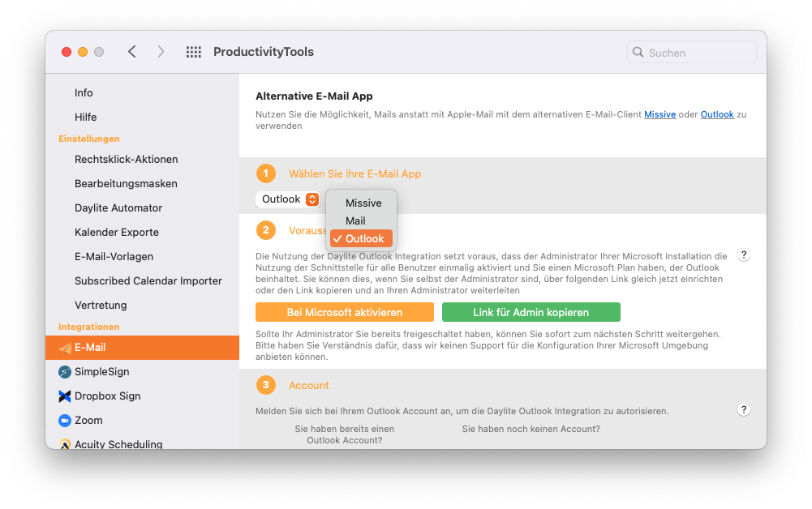Click the Bei Microsoft aktivieren button
The image size is (812, 509).
point(345,312)
